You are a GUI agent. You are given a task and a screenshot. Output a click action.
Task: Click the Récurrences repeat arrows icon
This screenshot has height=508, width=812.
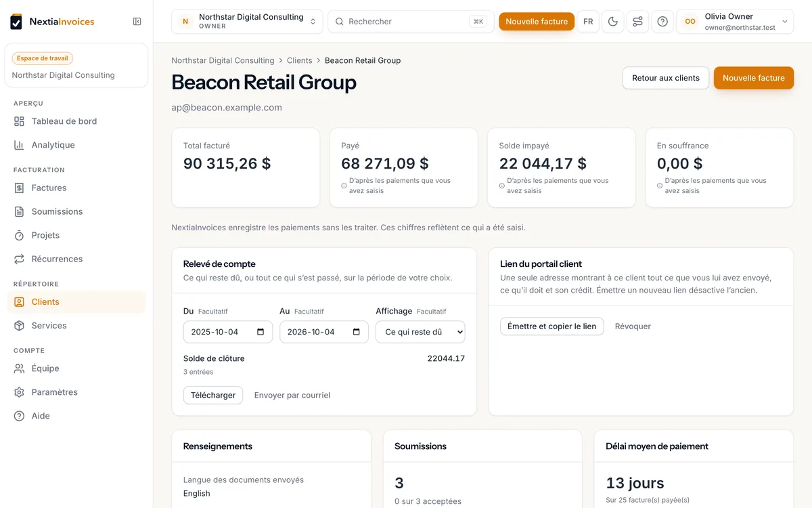(19, 259)
